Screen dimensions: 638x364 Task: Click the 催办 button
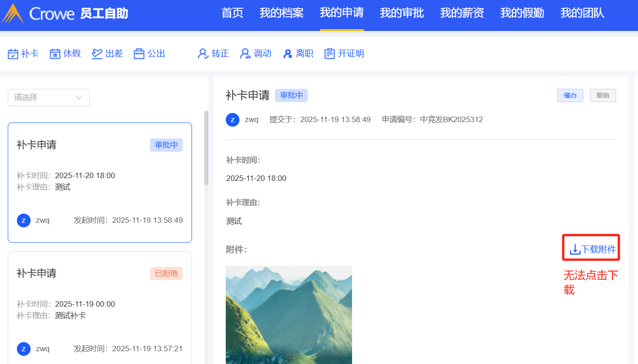[570, 96]
